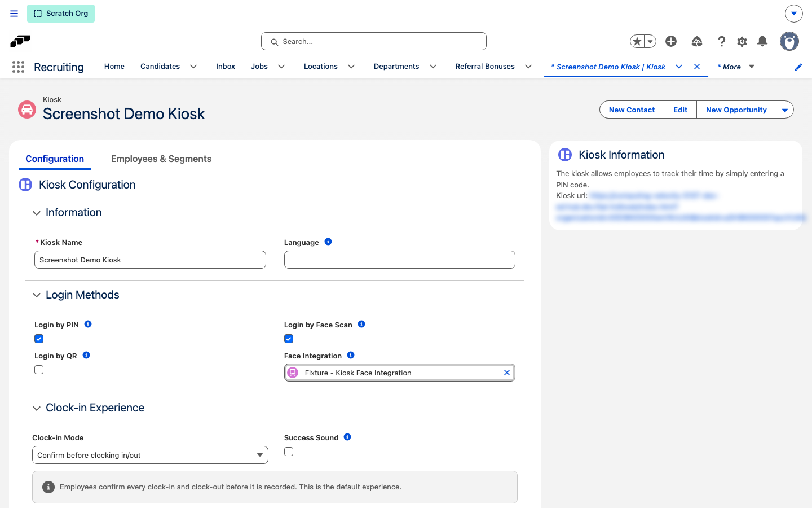This screenshot has height=508, width=812.
Task: Collapse the Login Methods section
Action: (x=37, y=295)
